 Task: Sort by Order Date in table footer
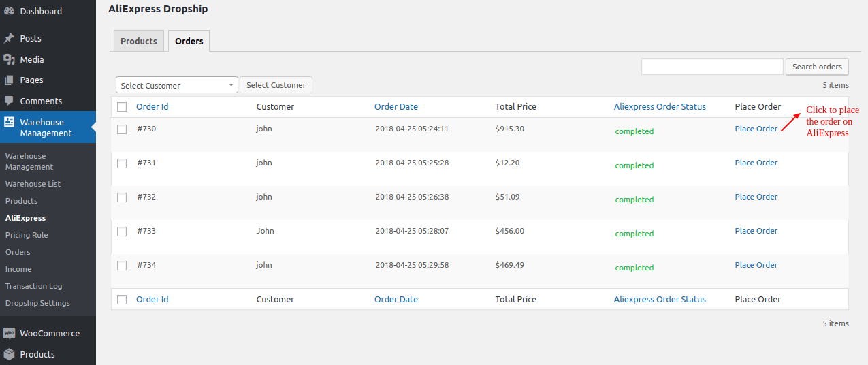coord(396,300)
